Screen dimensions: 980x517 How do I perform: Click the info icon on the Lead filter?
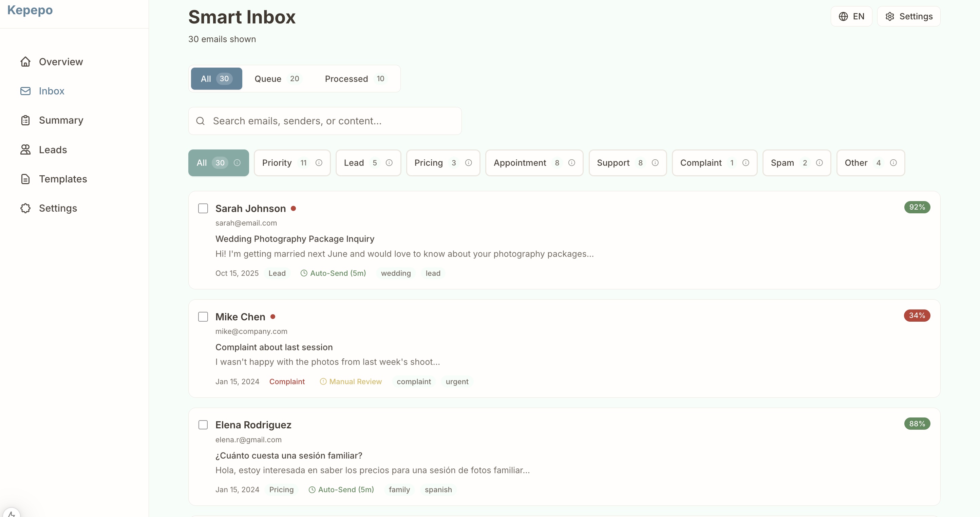[389, 163]
